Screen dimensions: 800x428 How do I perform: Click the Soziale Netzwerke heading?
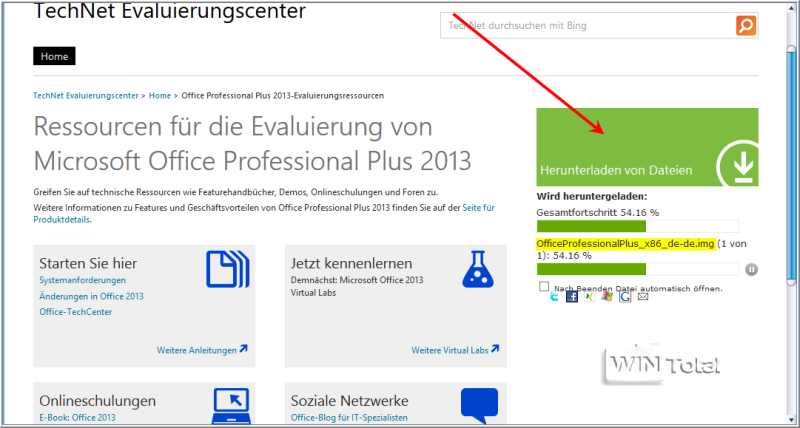tap(349, 400)
